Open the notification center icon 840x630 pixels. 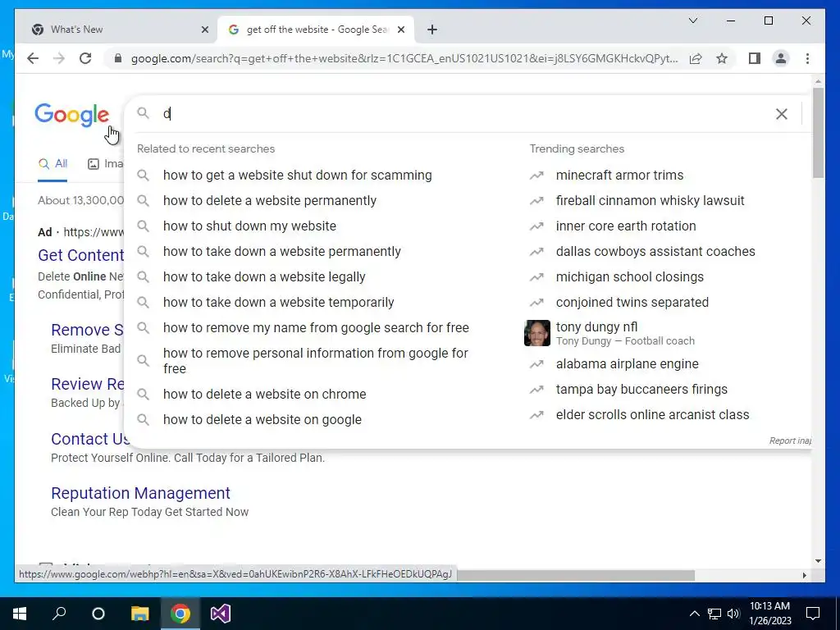coord(813,614)
